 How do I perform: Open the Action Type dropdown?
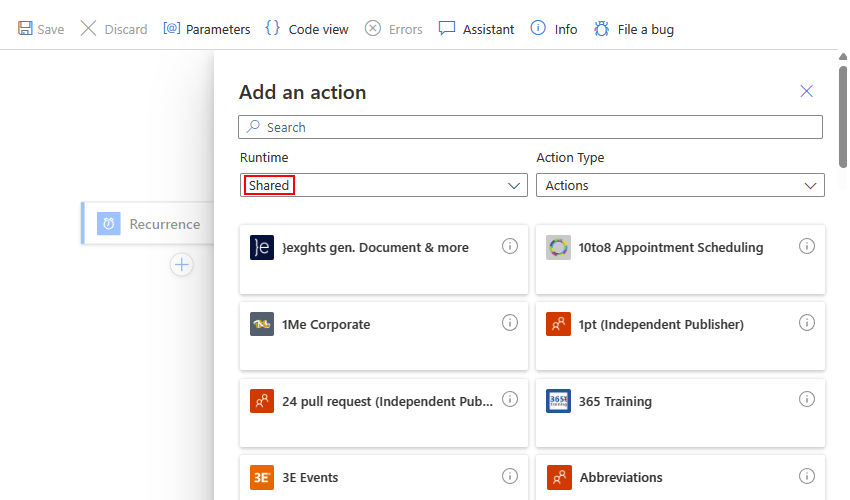point(680,185)
